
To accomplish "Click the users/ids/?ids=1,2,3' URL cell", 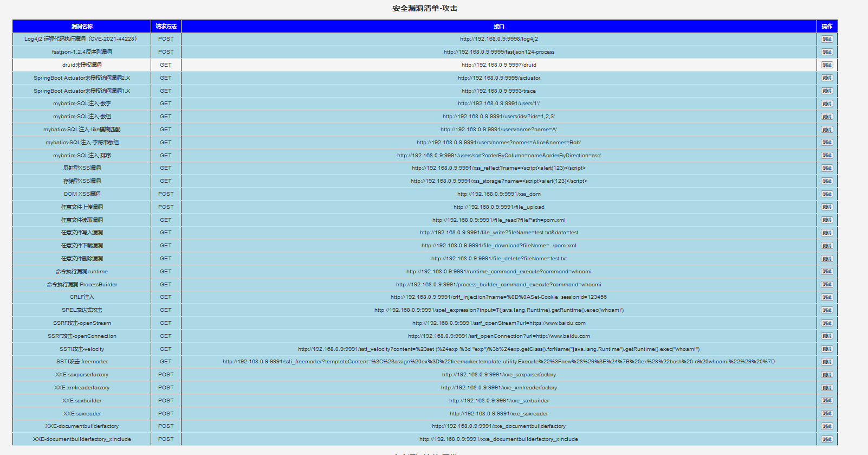I will 499,117.
